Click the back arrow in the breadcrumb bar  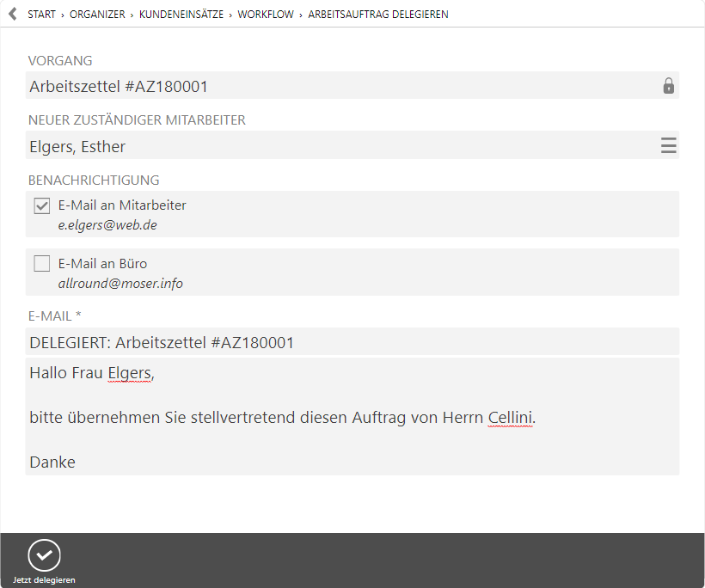[12, 15]
